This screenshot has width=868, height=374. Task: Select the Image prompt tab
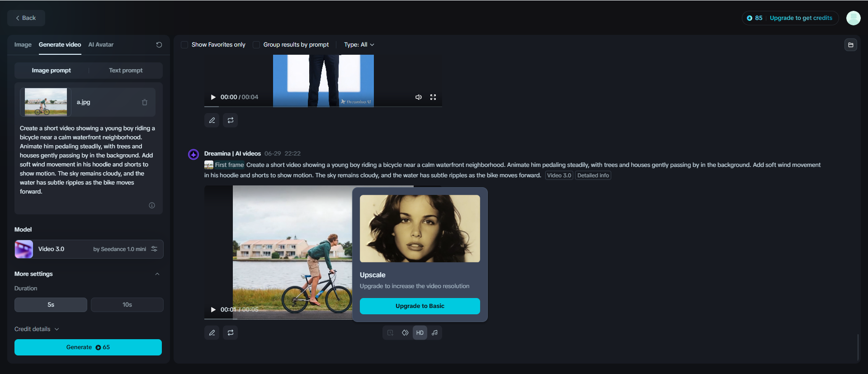point(52,71)
